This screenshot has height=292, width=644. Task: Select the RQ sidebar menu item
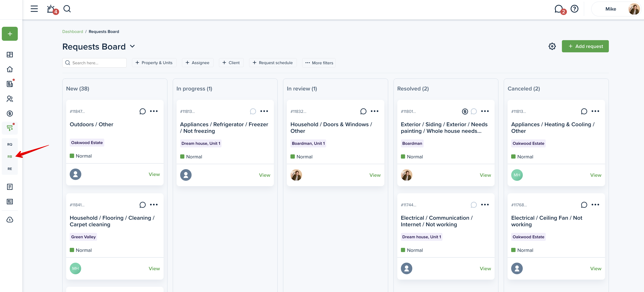click(x=10, y=144)
